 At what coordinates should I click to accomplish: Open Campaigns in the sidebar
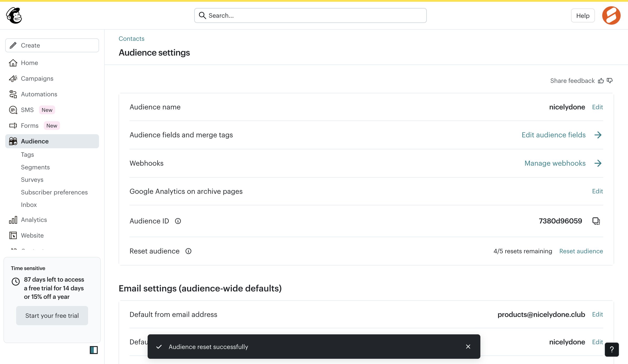[x=52, y=79]
